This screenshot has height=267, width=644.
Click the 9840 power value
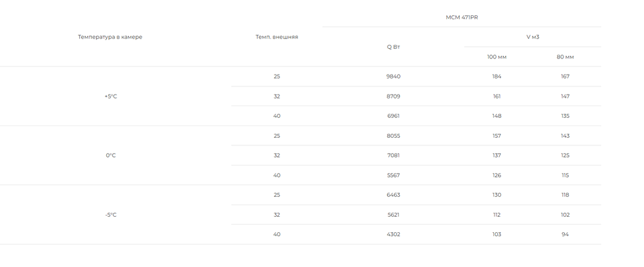click(x=393, y=77)
